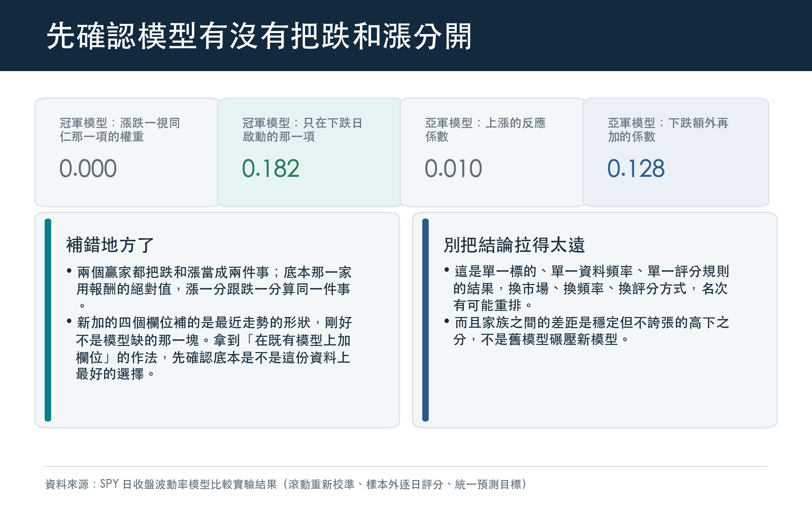Select the blue value 0.128

coord(636,169)
